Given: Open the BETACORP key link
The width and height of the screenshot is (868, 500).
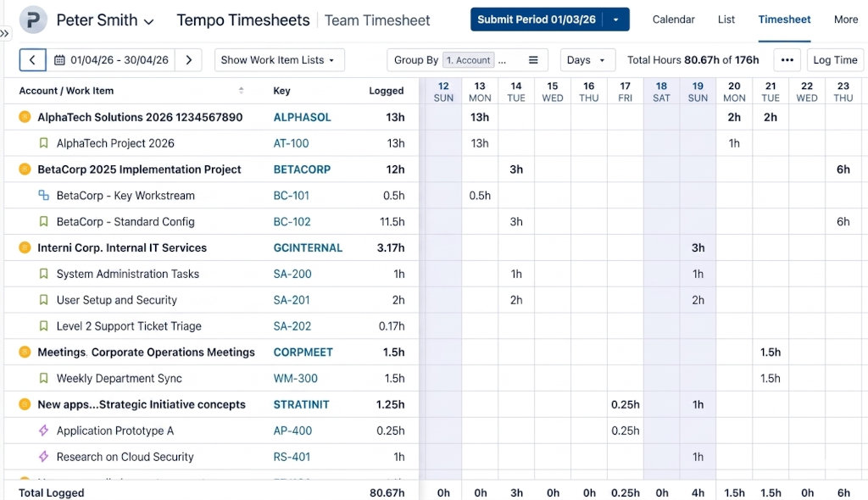Looking at the screenshot, I should (302, 169).
